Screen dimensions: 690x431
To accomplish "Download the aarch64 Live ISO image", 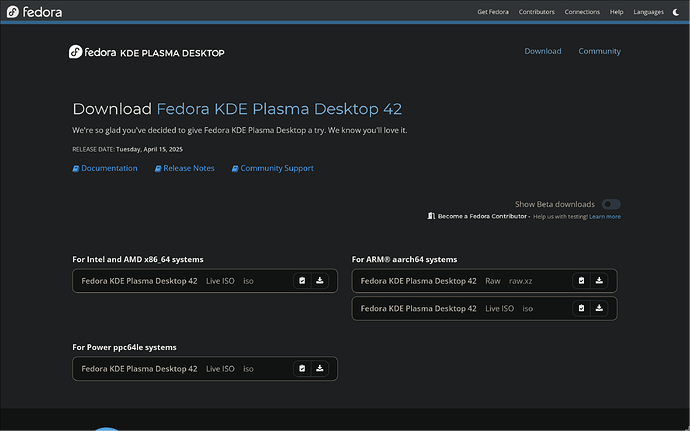I will coord(599,309).
